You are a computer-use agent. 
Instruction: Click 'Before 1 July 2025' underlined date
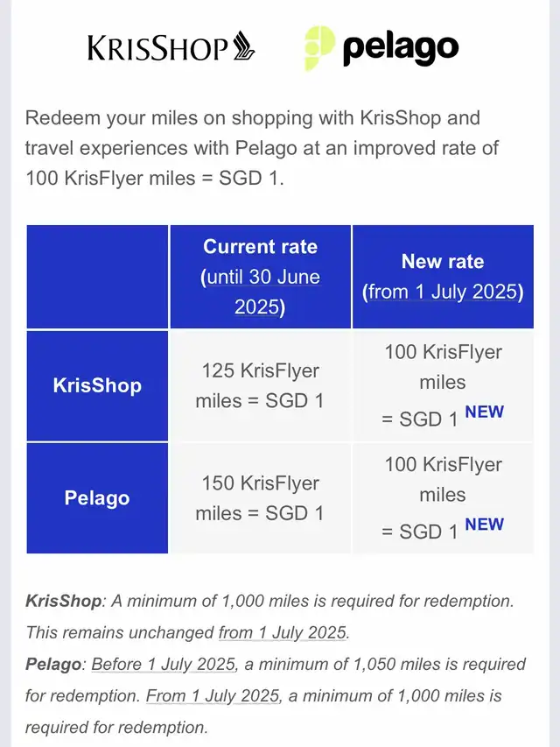[164, 664]
